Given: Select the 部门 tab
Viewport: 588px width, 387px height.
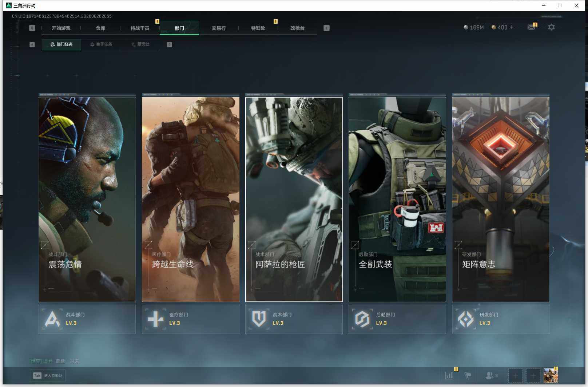Looking at the screenshot, I should pyautogui.click(x=179, y=28).
